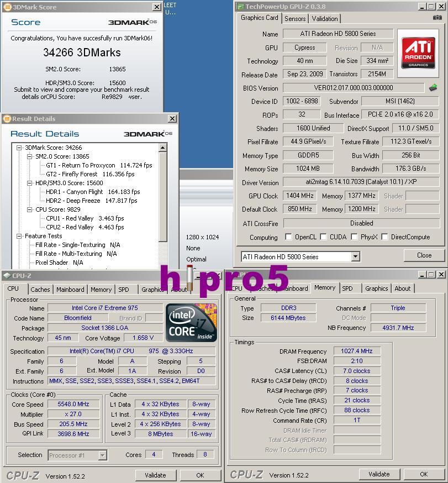Click the GPU-Z Name field
448x483 pixels.
338,34
